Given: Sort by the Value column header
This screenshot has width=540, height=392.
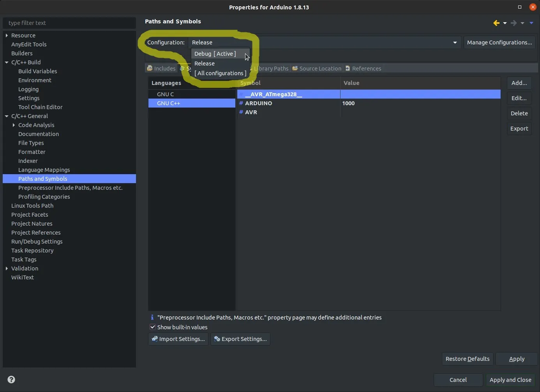Looking at the screenshot, I should click(x=420, y=83).
